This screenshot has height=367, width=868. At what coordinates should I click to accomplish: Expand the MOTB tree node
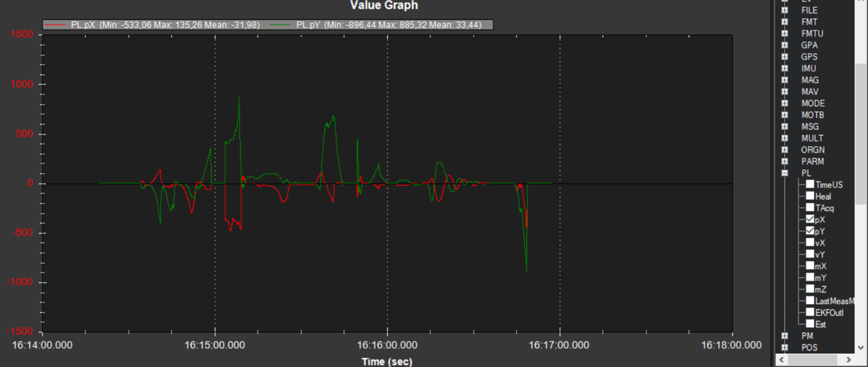click(784, 115)
